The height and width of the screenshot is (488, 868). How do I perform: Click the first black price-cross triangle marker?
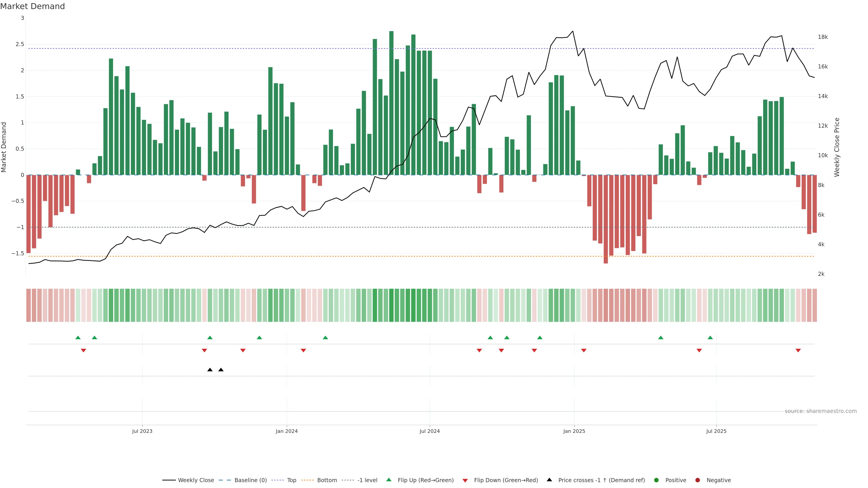pos(210,370)
